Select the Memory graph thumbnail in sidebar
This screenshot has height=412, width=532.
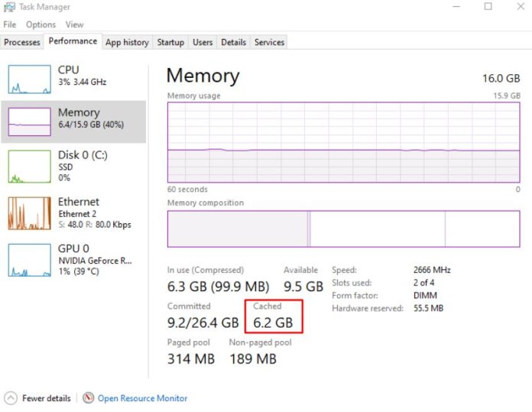tap(29, 121)
